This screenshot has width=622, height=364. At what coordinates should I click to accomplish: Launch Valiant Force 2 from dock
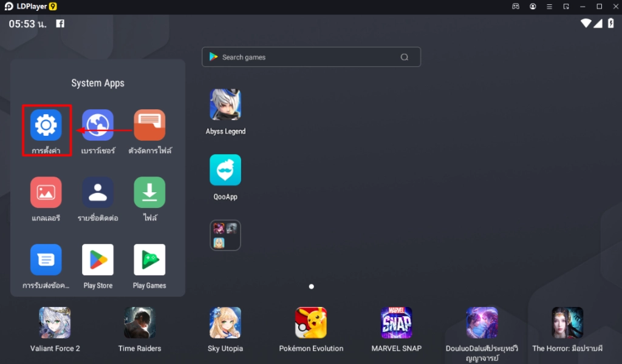(55, 323)
